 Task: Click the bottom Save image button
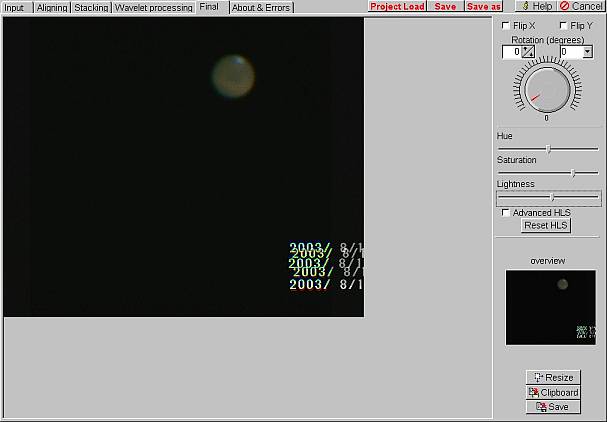click(552, 407)
